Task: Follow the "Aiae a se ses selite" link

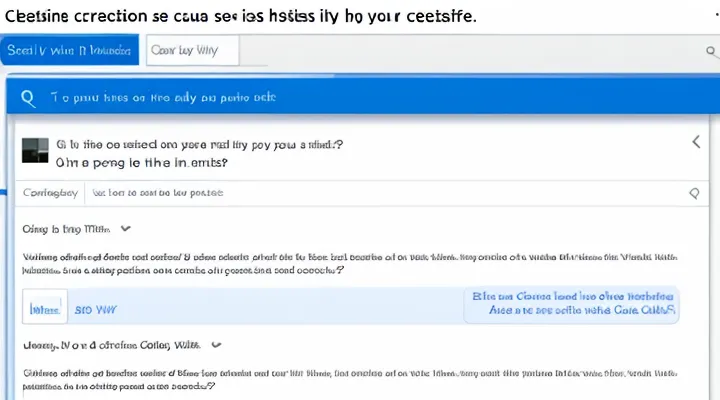Action: [582, 311]
